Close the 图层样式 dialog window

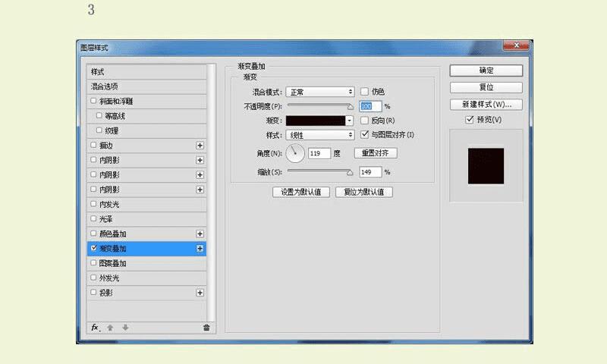tap(516, 45)
